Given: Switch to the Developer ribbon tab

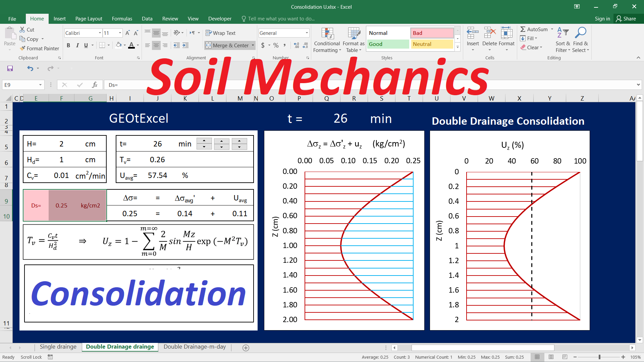Looking at the screenshot, I should [x=220, y=19].
